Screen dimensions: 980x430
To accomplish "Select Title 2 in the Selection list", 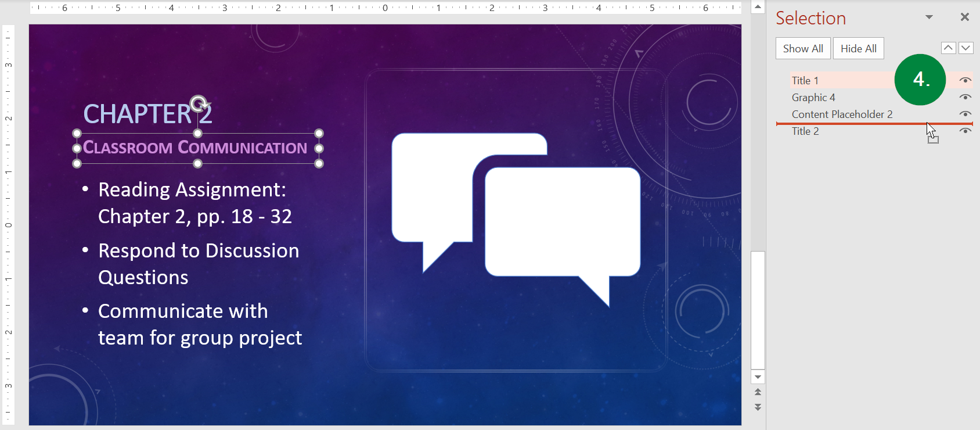I will (805, 131).
